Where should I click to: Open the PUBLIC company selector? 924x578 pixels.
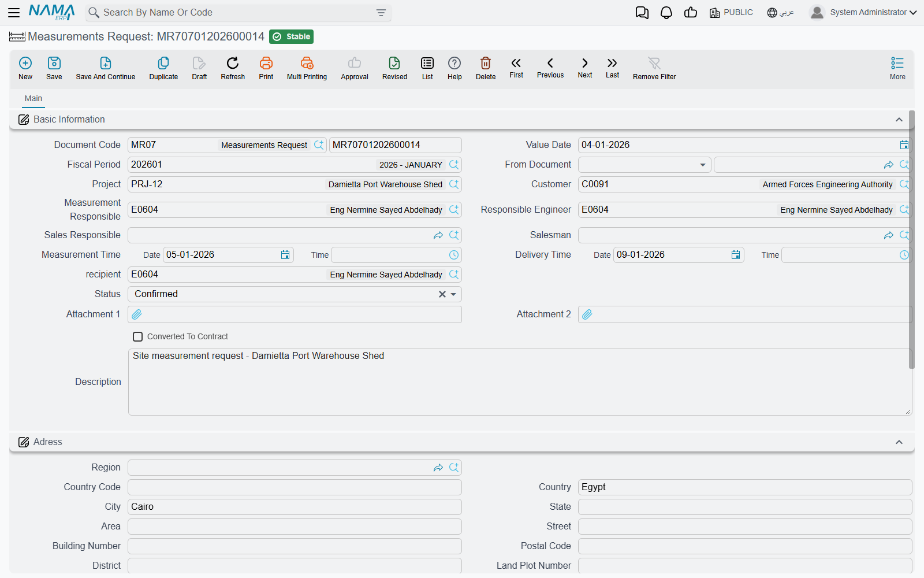(x=731, y=13)
